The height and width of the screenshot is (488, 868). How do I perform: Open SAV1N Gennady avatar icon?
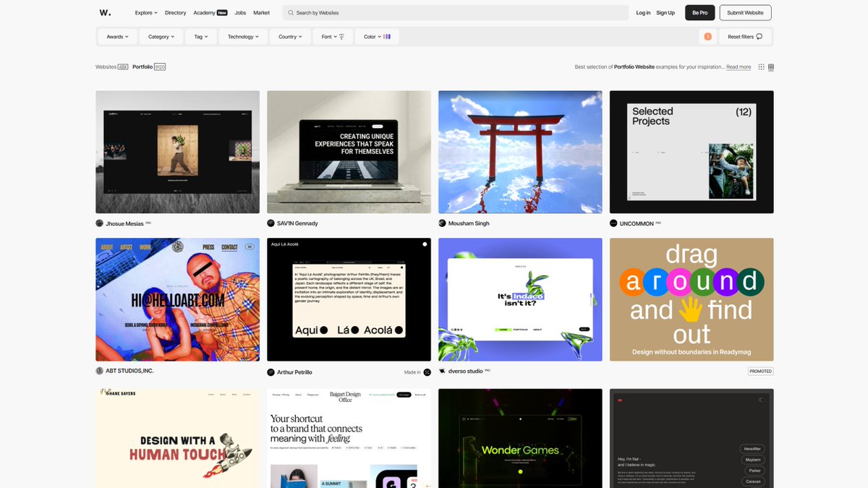click(x=271, y=223)
